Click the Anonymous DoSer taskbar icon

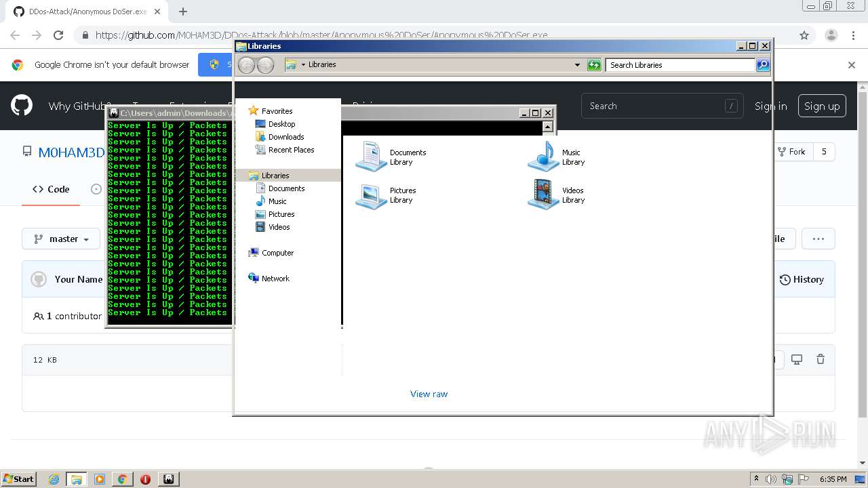[x=169, y=479]
